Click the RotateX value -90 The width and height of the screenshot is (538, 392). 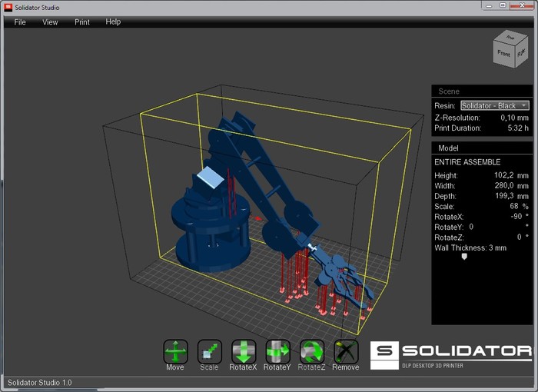(516, 216)
